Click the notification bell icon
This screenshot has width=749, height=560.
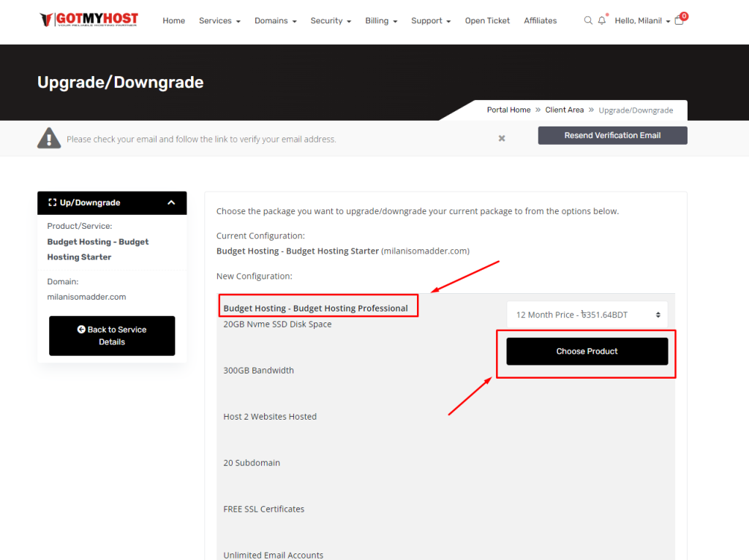point(602,20)
